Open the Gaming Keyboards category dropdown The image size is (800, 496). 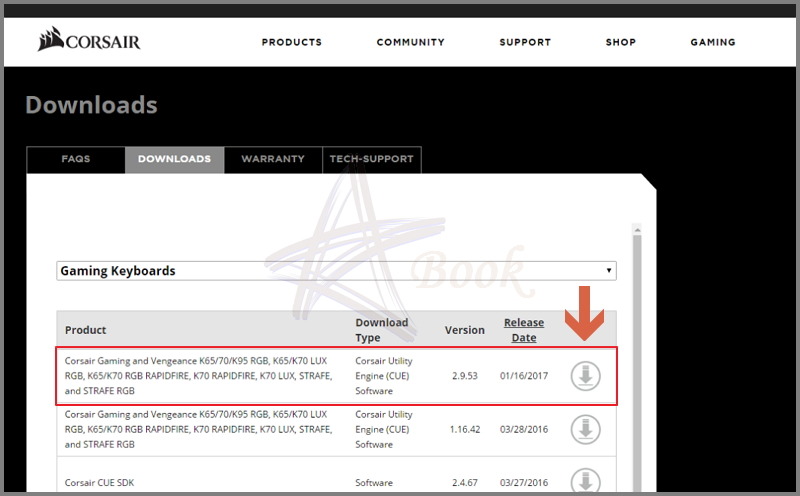(x=336, y=270)
